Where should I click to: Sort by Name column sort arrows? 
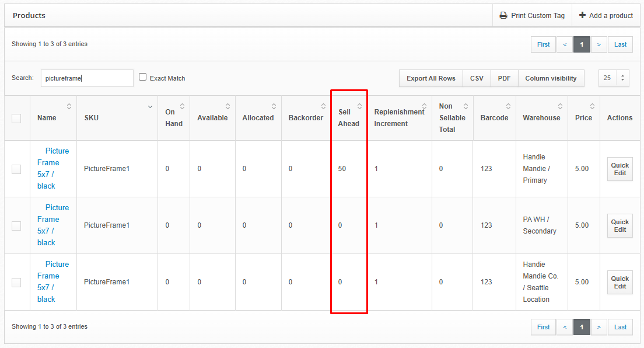coord(69,106)
